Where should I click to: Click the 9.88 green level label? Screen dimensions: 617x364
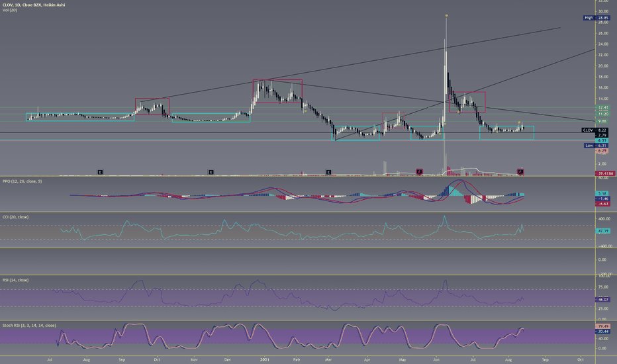tap(603, 121)
